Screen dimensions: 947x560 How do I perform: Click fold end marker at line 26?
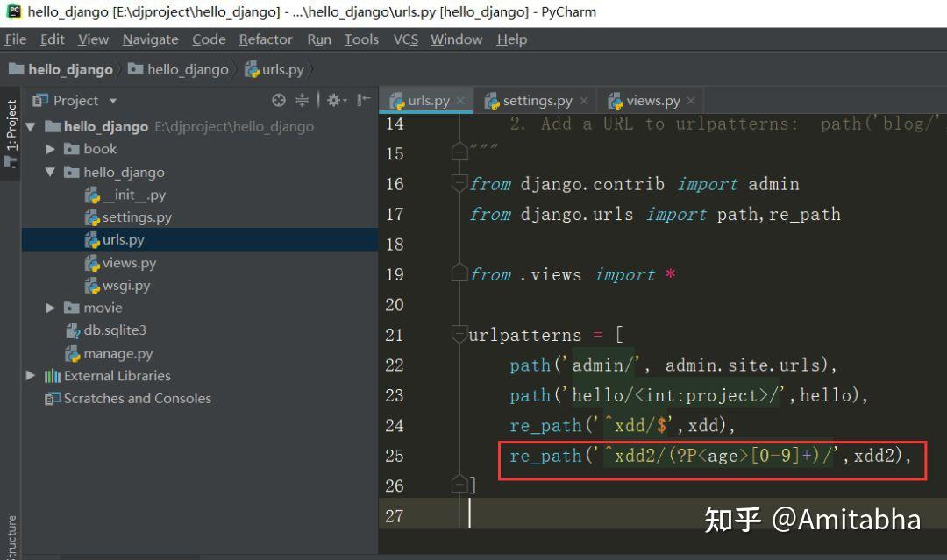coord(459,484)
